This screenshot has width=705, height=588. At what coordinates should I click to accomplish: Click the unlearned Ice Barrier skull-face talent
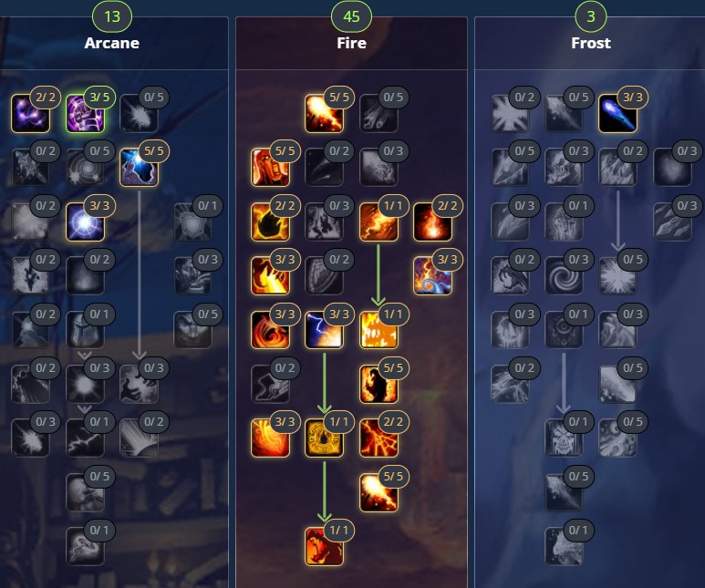coord(564,438)
